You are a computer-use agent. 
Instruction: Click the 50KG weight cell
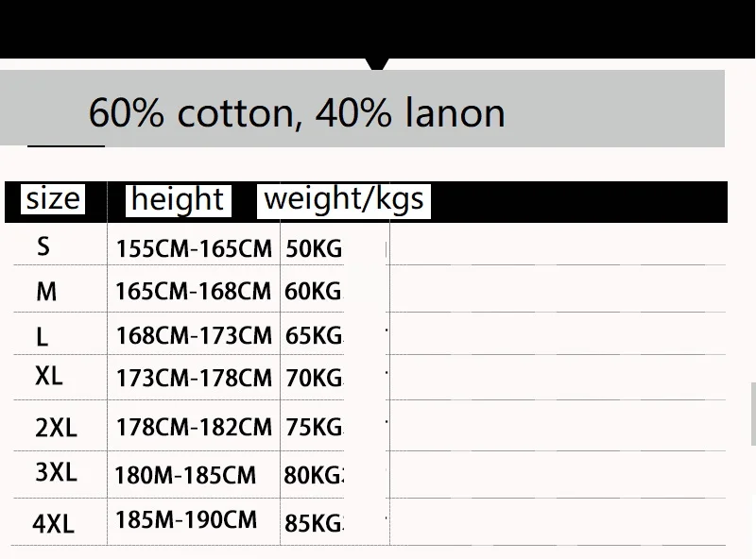point(314,249)
